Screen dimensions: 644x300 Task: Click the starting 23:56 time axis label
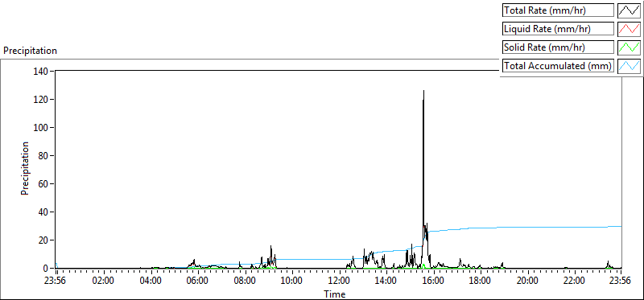coord(56,281)
